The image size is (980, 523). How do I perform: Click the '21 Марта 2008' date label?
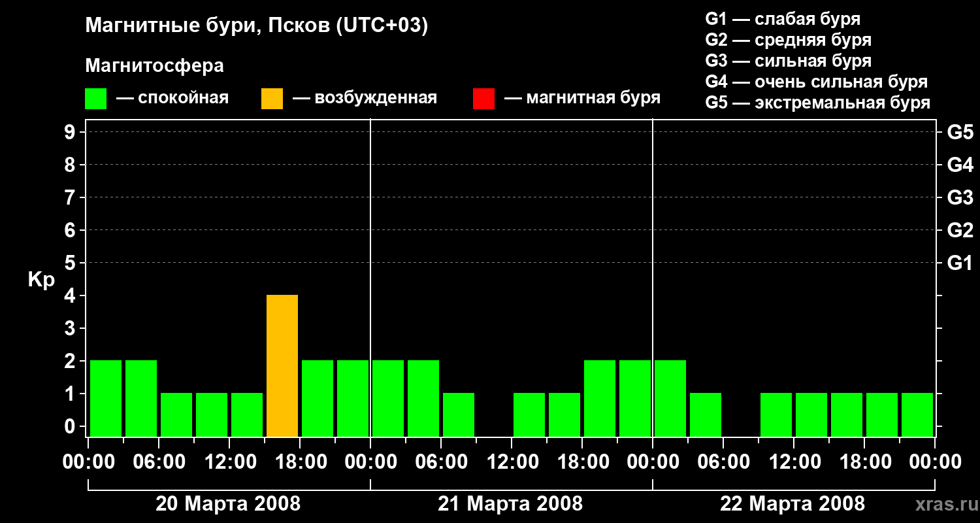pos(510,504)
